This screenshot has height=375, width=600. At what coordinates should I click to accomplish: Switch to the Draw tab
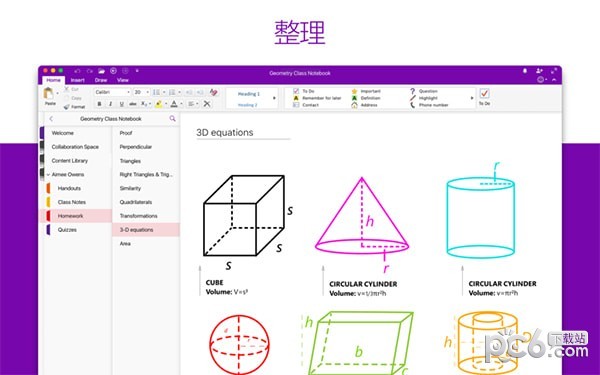point(101,80)
